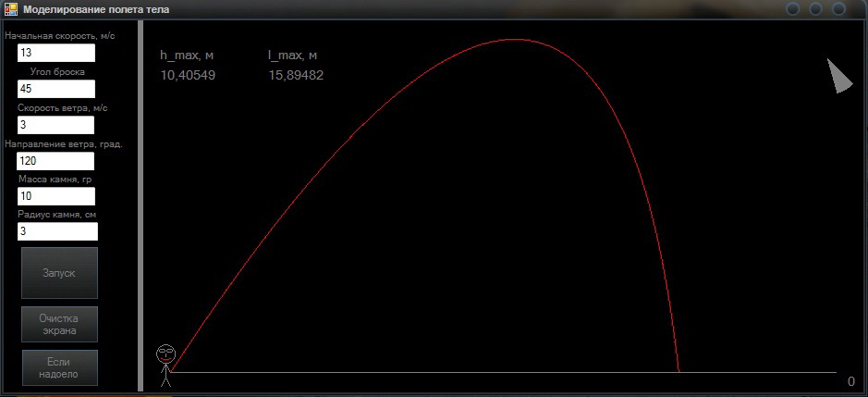Click the stick figure thrower
Viewport: 868px width, 397px height.
[x=165, y=366]
